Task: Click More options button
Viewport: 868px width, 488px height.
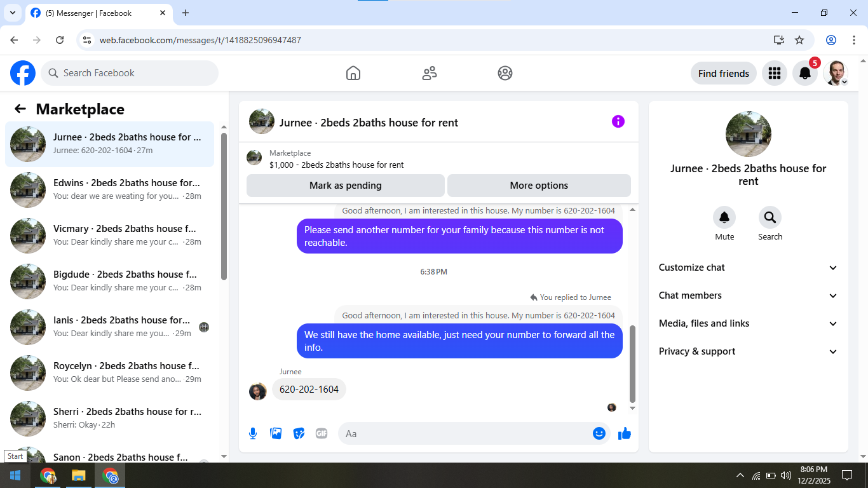Action: (539, 186)
